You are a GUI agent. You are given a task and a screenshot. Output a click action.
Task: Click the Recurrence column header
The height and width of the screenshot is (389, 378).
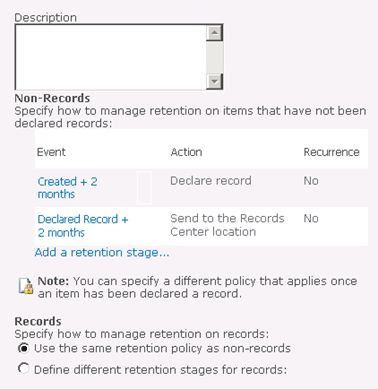(x=331, y=152)
